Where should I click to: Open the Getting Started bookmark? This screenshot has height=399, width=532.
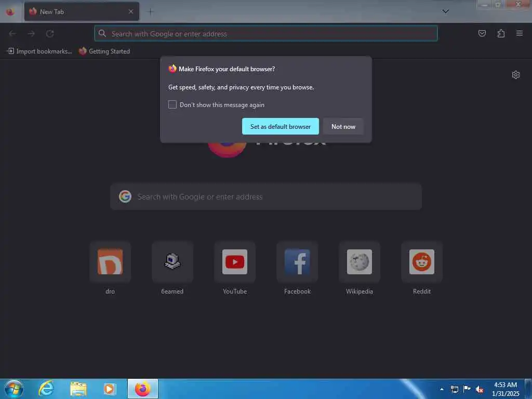(x=104, y=51)
